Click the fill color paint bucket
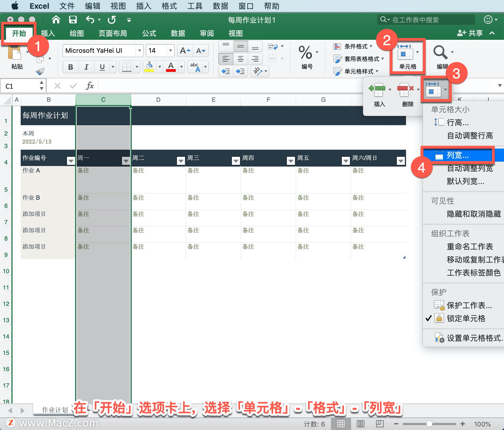The image size is (504, 430). (149, 67)
